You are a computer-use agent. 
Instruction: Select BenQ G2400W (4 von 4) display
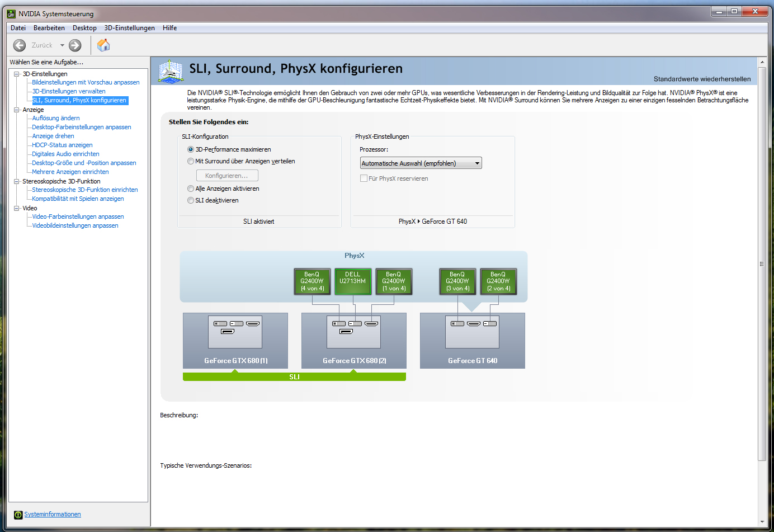pyautogui.click(x=312, y=281)
